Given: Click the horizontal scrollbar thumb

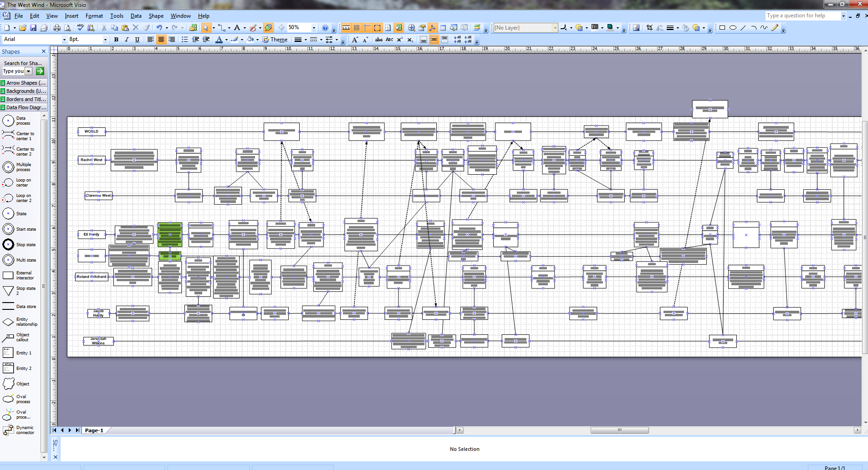Looking at the screenshot, I should tap(619, 430).
